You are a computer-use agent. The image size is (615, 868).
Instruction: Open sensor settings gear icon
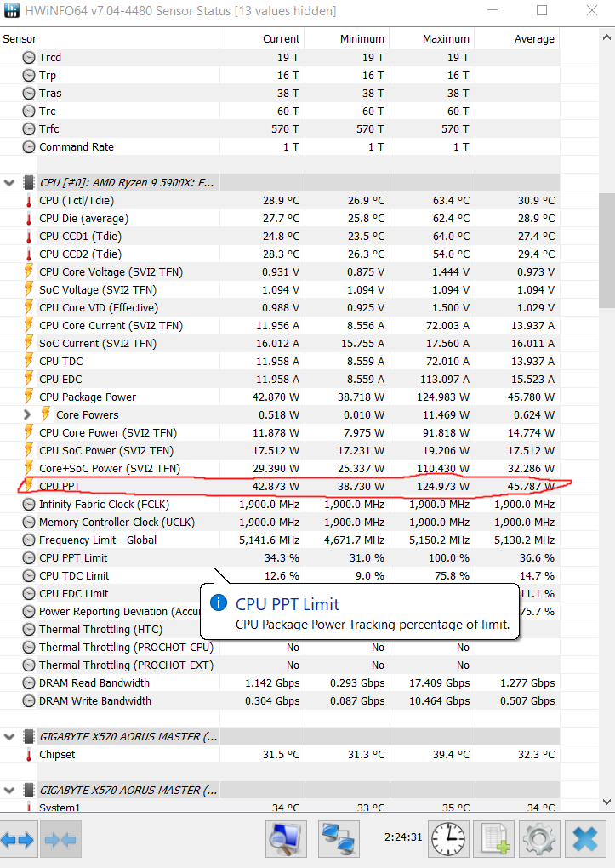coord(539,839)
